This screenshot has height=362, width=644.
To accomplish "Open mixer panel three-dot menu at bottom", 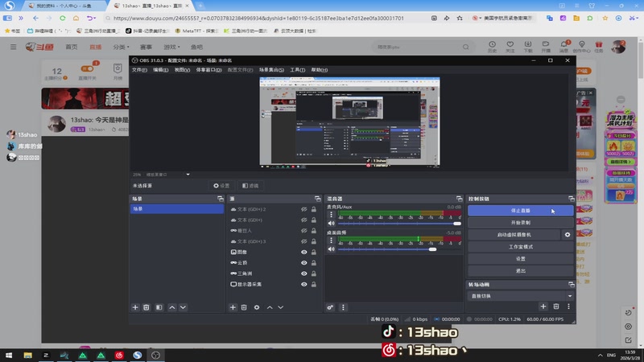I will 344,307.
